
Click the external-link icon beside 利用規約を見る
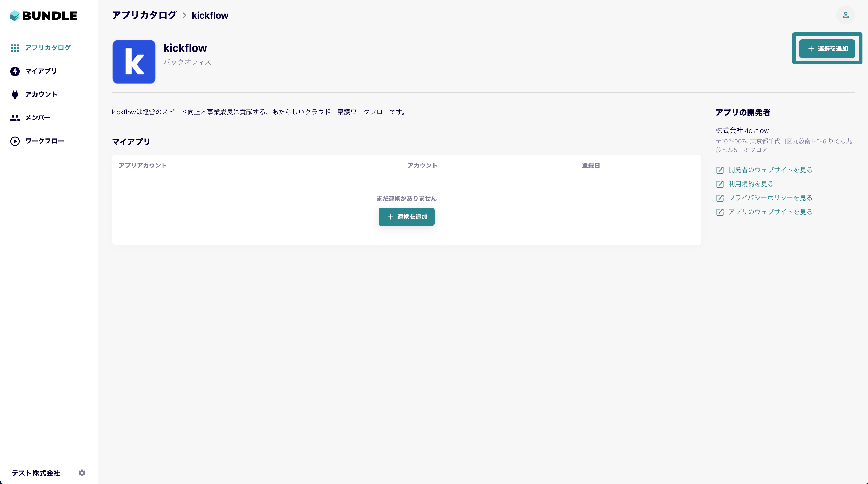tap(720, 184)
